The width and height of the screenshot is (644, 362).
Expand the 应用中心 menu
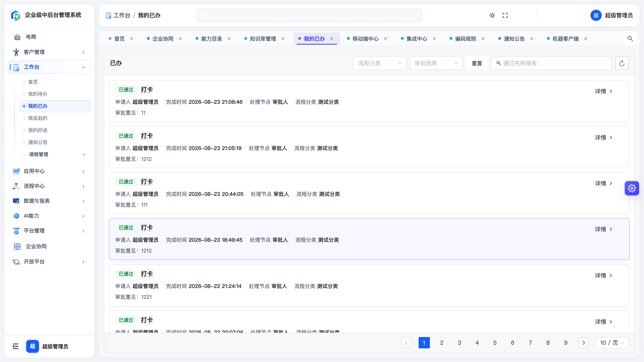[x=84, y=171]
